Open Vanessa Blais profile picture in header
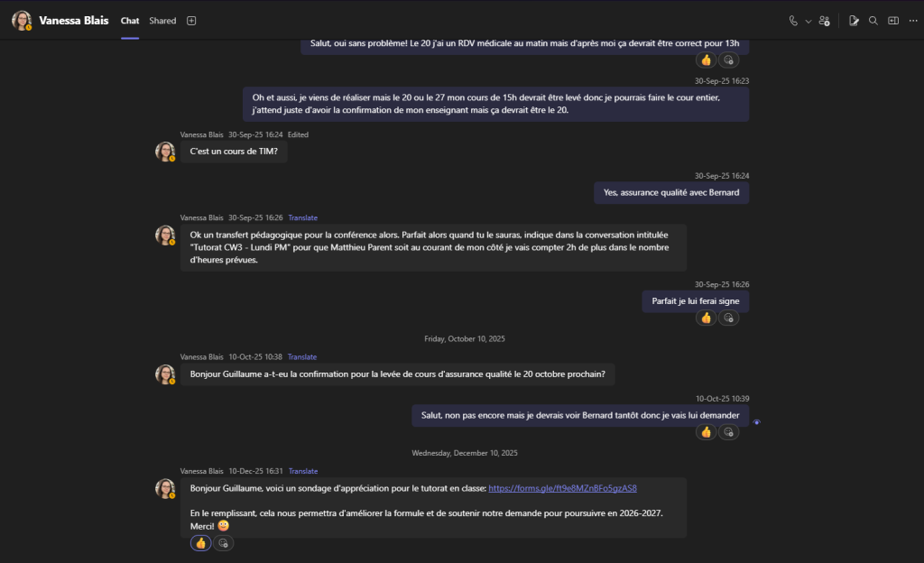The width and height of the screenshot is (924, 563). tap(22, 21)
